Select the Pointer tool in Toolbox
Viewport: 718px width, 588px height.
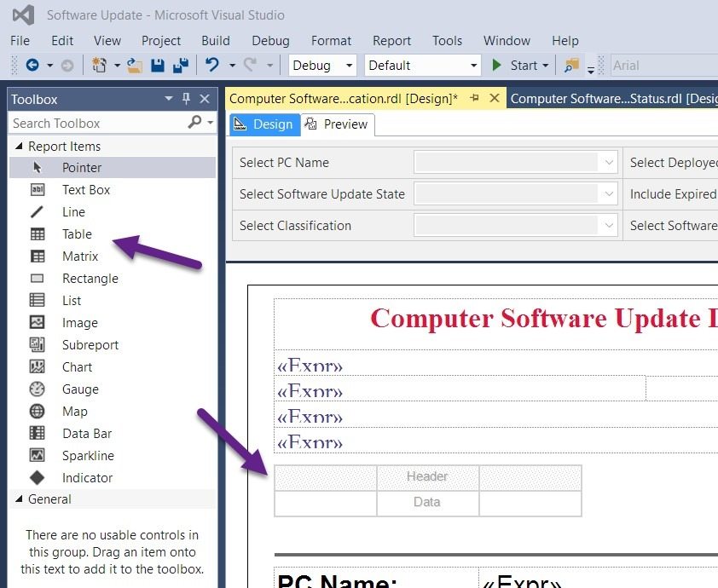click(x=113, y=168)
